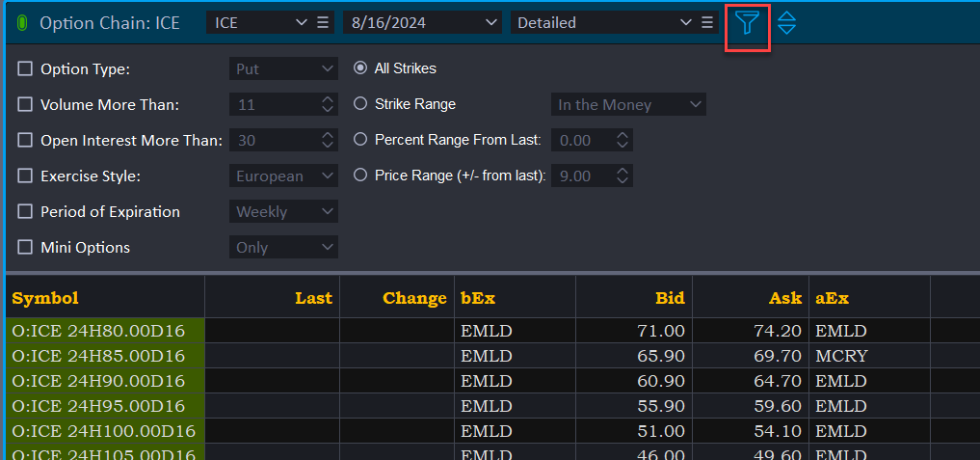Select the Strike Range radio button
Viewport: 980px width, 460px height.
point(361,104)
